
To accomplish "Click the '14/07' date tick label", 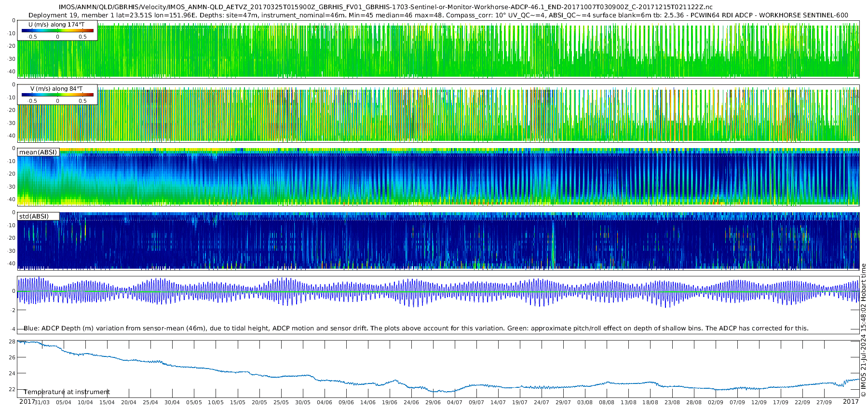I will click(498, 402).
